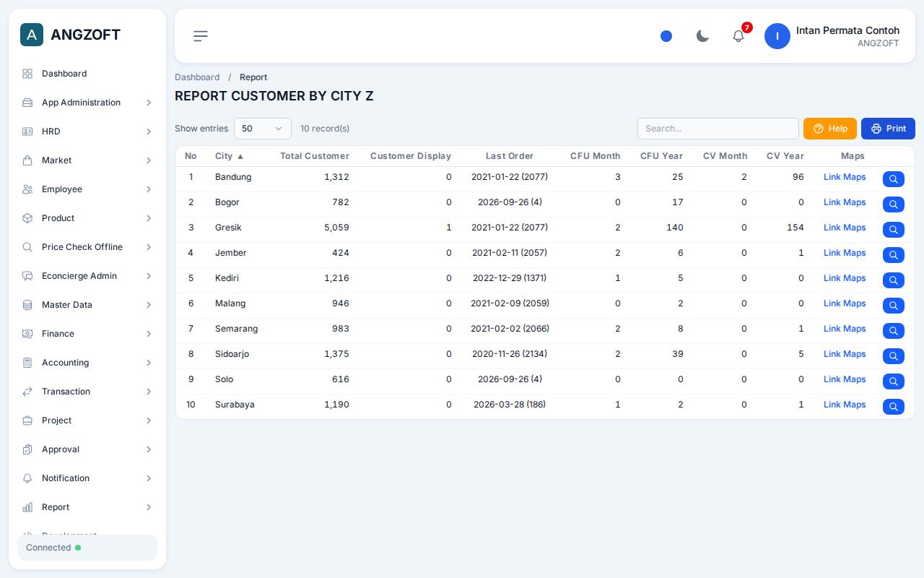Open Link Maps for Sidoarjo
924x578 pixels.
[x=845, y=354]
